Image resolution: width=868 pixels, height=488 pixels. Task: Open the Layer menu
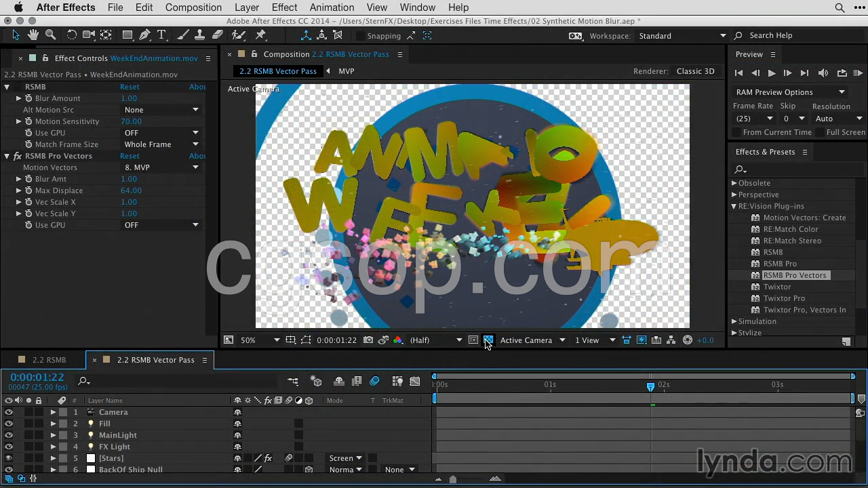click(247, 7)
